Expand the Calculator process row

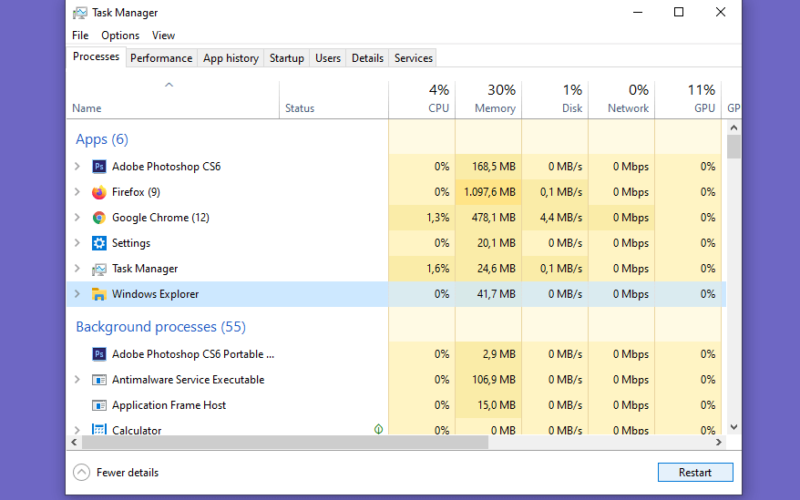[x=77, y=430]
